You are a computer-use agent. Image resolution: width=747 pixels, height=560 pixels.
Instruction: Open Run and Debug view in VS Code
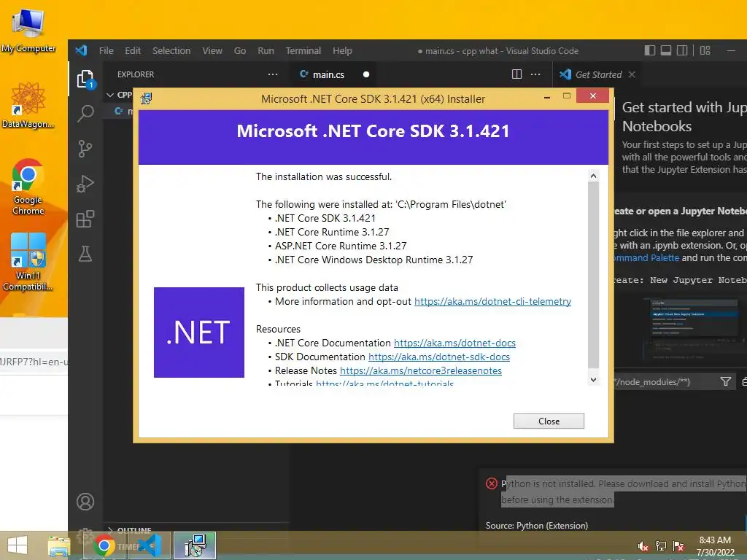[x=85, y=184]
